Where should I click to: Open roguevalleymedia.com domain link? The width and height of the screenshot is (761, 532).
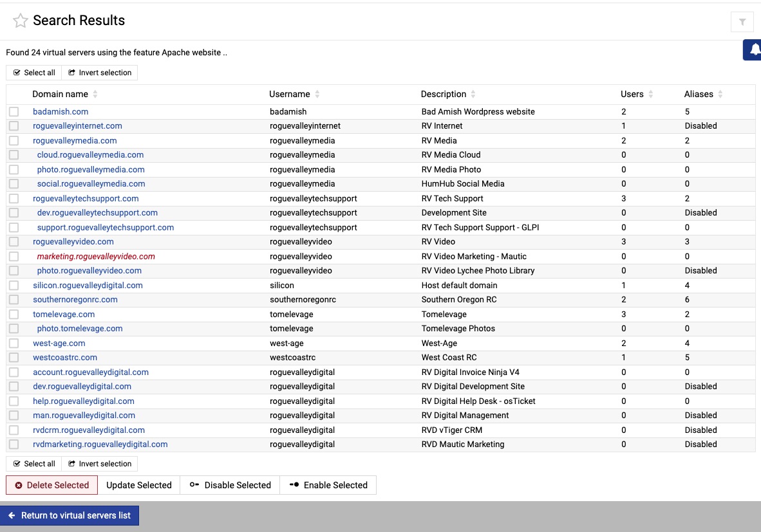(x=75, y=141)
